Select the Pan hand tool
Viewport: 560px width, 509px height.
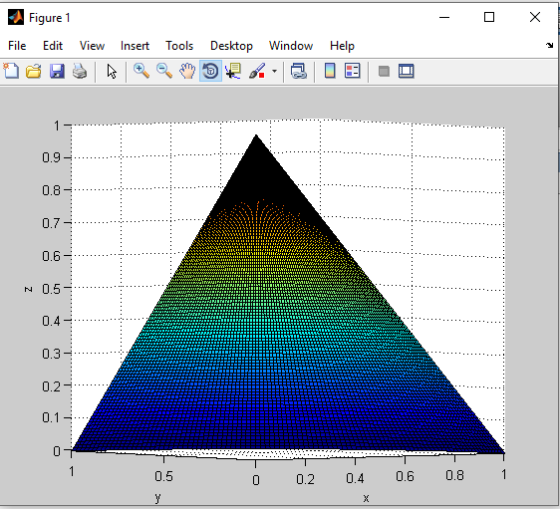coord(187,71)
